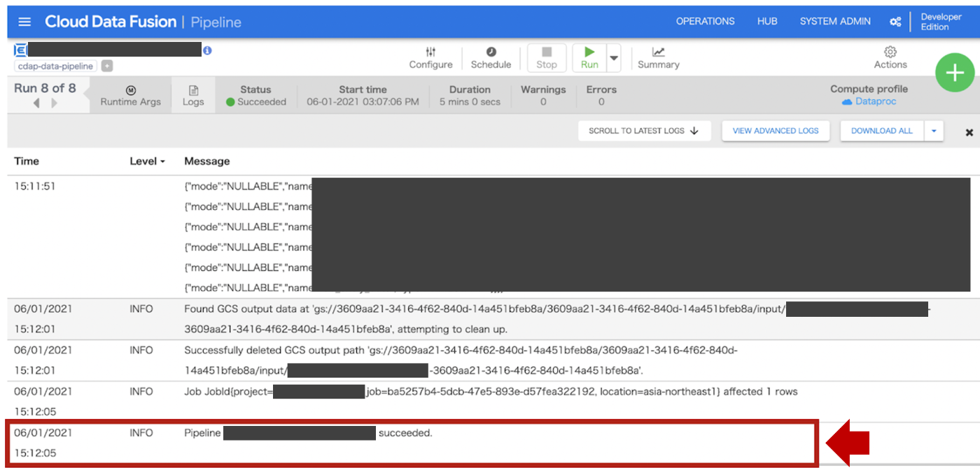The image size is (980, 470).
Task: Open the Logs tab
Action: [193, 96]
